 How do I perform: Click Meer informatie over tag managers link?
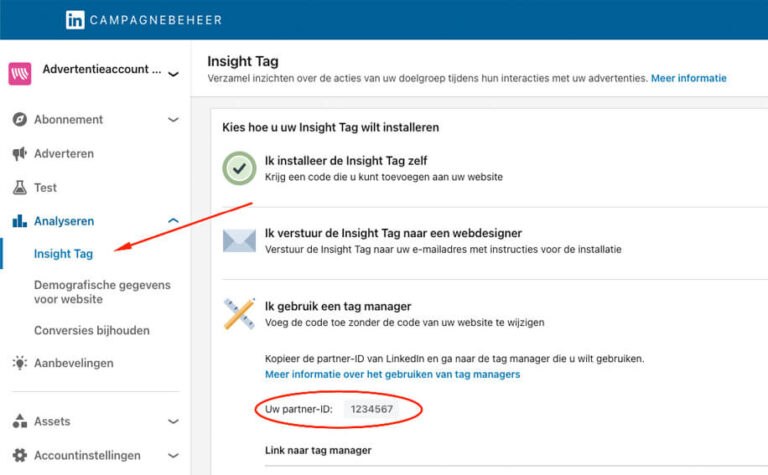392,374
